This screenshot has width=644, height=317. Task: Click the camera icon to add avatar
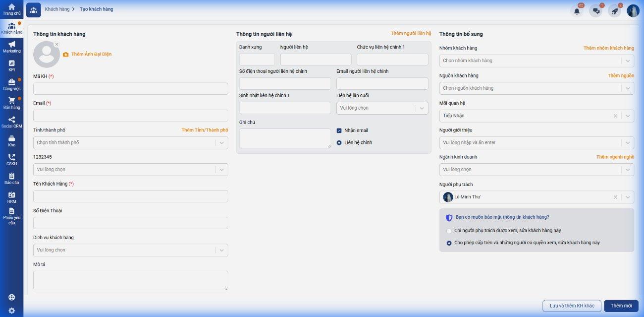pyautogui.click(x=66, y=55)
